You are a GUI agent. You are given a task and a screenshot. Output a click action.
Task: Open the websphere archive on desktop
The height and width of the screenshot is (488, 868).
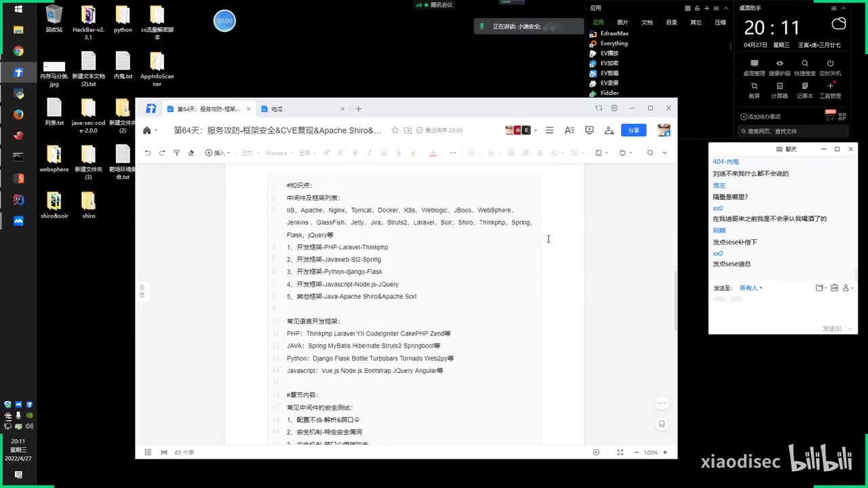coord(54,159)
